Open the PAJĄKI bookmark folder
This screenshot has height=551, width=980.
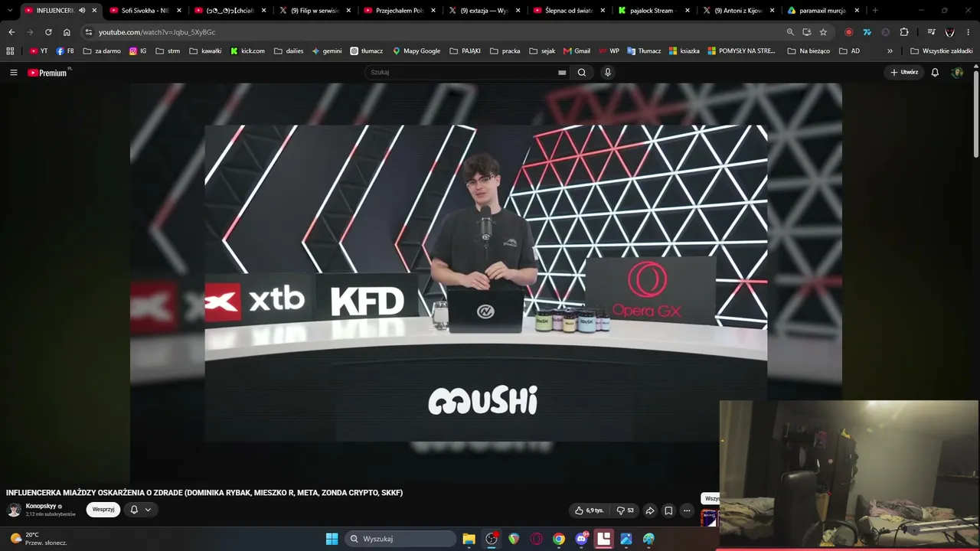pyautogui.click(x=465, y=51)
